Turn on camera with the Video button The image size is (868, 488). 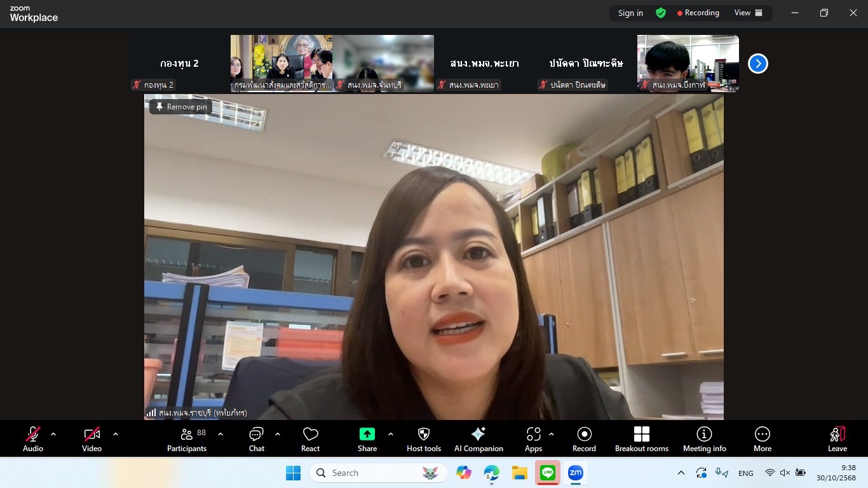click(92, 438)
